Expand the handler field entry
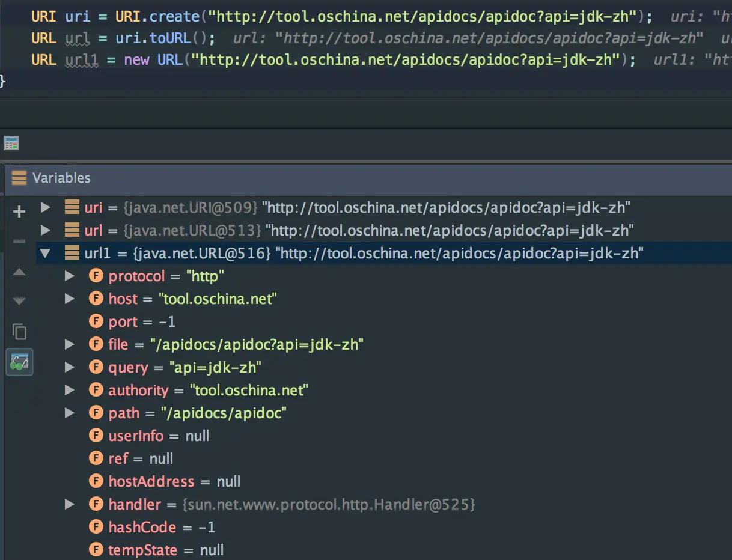This screenshot has height=560, width=732. point(70,504)
